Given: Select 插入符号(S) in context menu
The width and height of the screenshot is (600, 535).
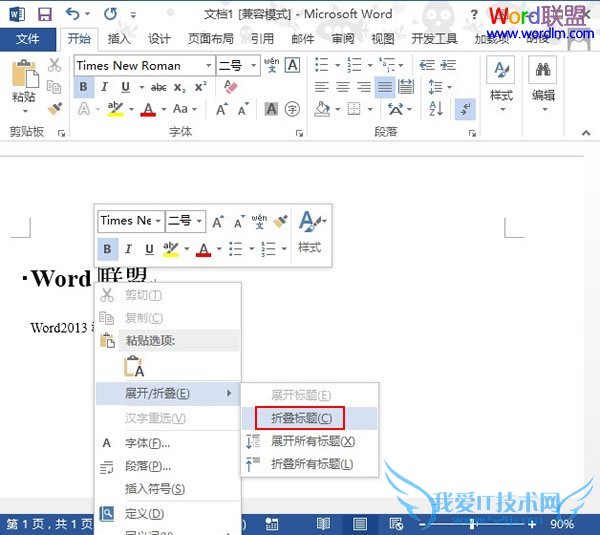Looking at the screenshot, I should pos(168,489).
